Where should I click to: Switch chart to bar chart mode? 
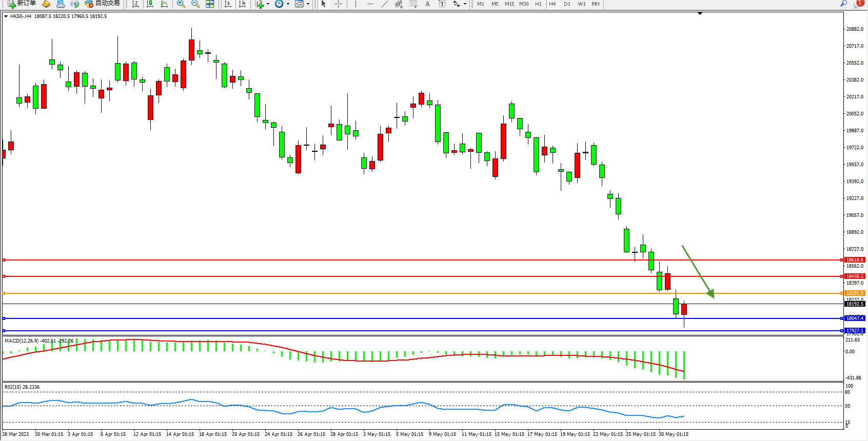135,4
